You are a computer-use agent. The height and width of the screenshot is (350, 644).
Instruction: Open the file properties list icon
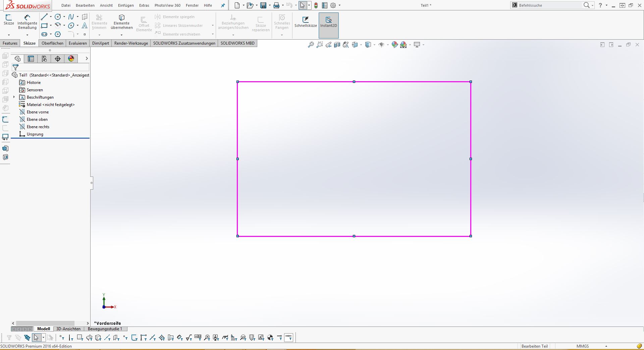tap(325, 5)
